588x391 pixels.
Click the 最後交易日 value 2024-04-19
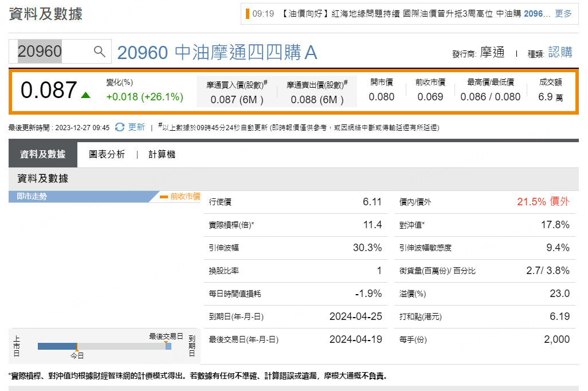[x=355, y=339]
